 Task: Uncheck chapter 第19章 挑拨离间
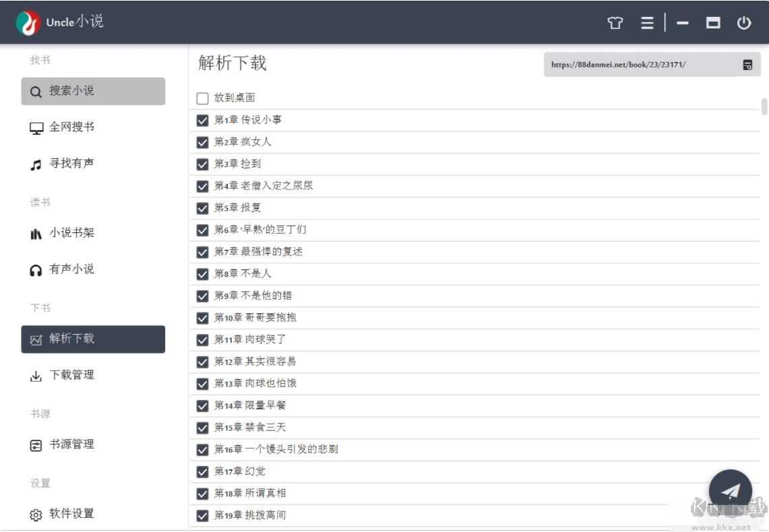point(202,514)
